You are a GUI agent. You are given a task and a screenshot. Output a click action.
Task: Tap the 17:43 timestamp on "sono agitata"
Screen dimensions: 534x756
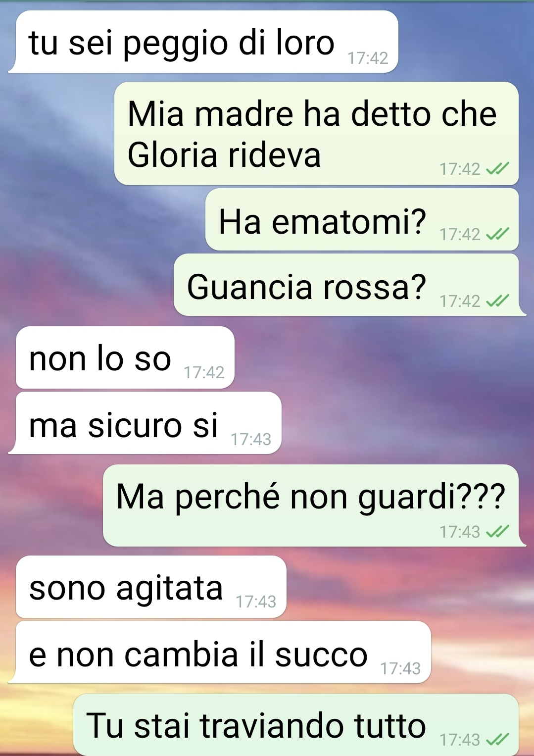coord(256,602)
